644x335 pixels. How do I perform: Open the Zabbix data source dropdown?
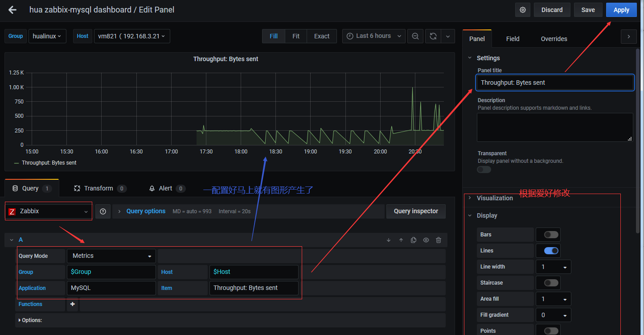[x=49, y=211]
